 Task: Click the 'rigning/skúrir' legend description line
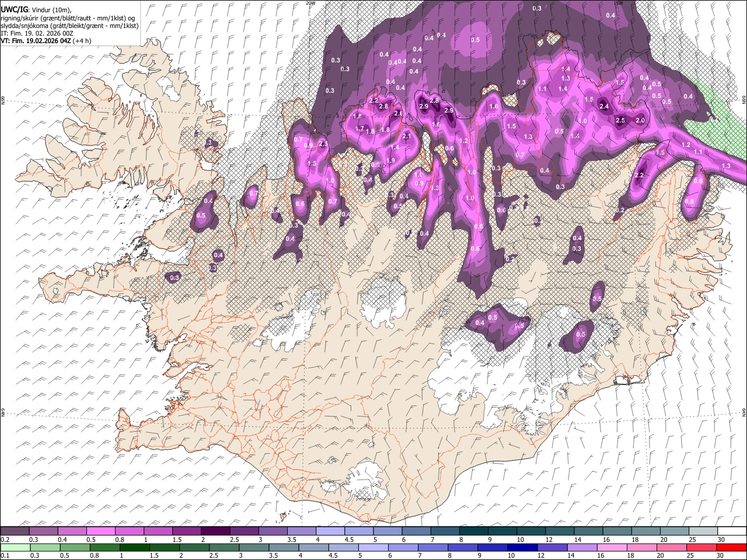click(68, 17)
